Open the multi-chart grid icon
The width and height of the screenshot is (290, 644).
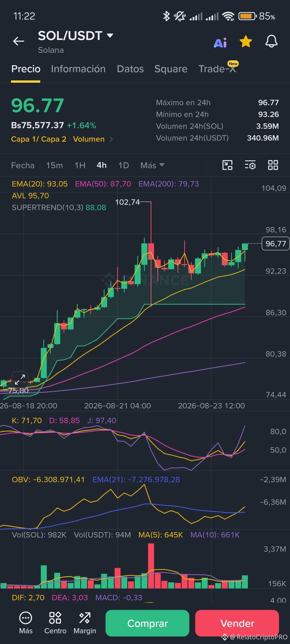(x=273, y=165)
